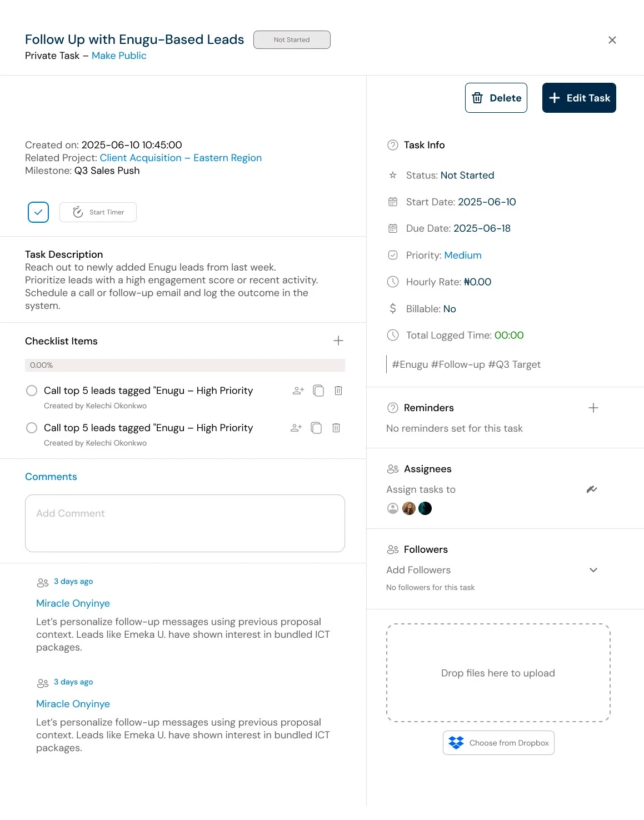Open the Not Started status badge
644x820 pixels.
[292, 40]
